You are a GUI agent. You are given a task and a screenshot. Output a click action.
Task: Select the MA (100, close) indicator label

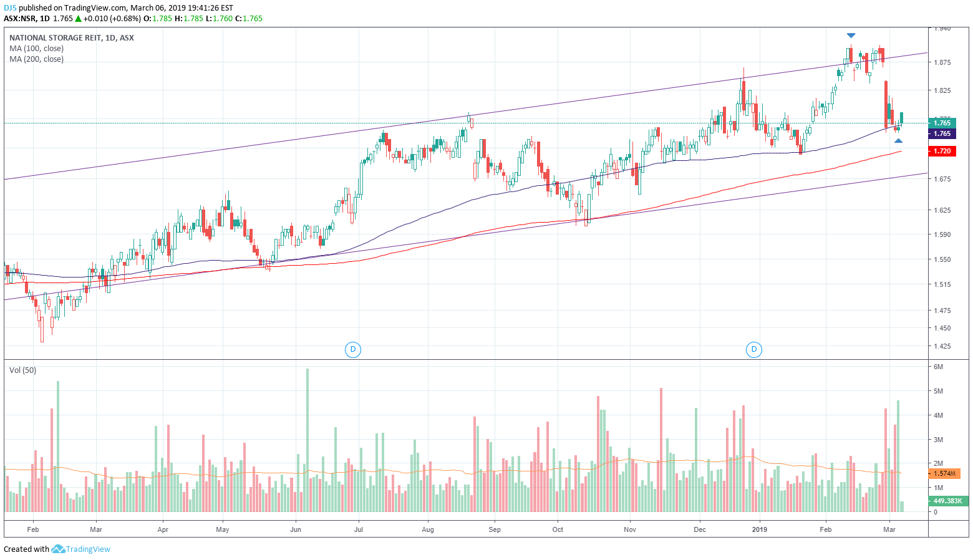[x=36, y=49]
